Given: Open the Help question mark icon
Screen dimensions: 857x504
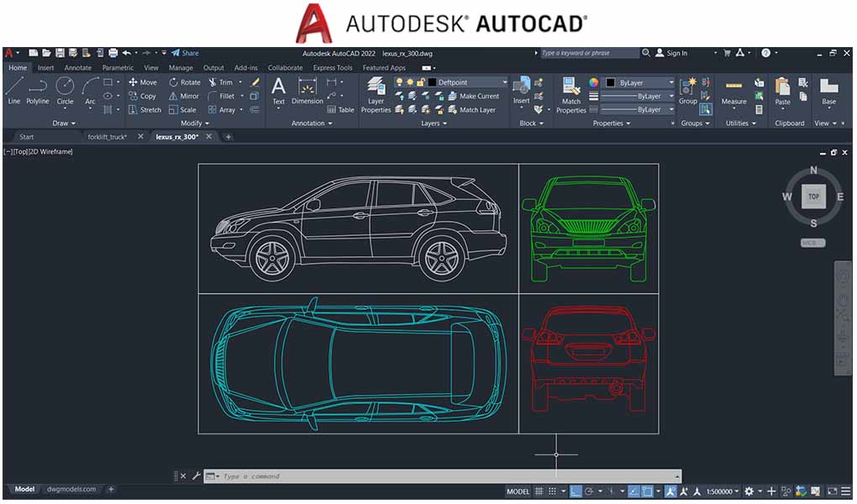Looking at the screenshot, I should point(765,53).
